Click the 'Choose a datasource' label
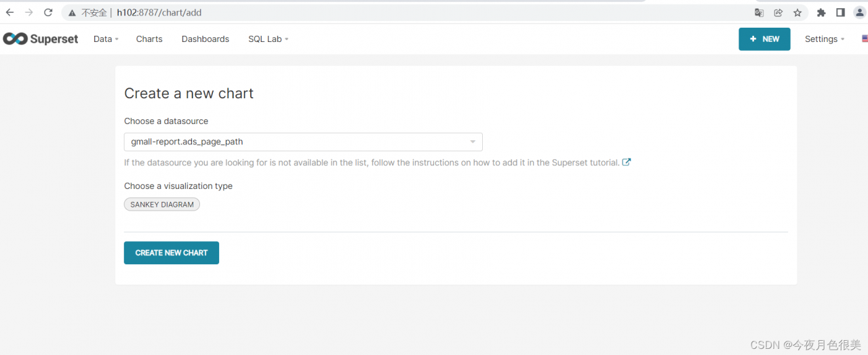 pyautogui.click(x=166, y=121)
